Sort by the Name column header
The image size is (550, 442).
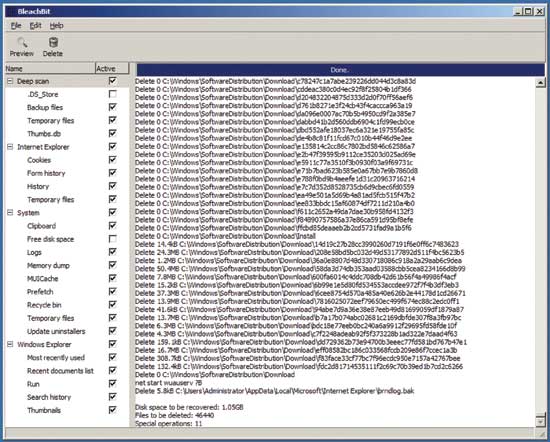pyautogui.click(x=50, y=68)
